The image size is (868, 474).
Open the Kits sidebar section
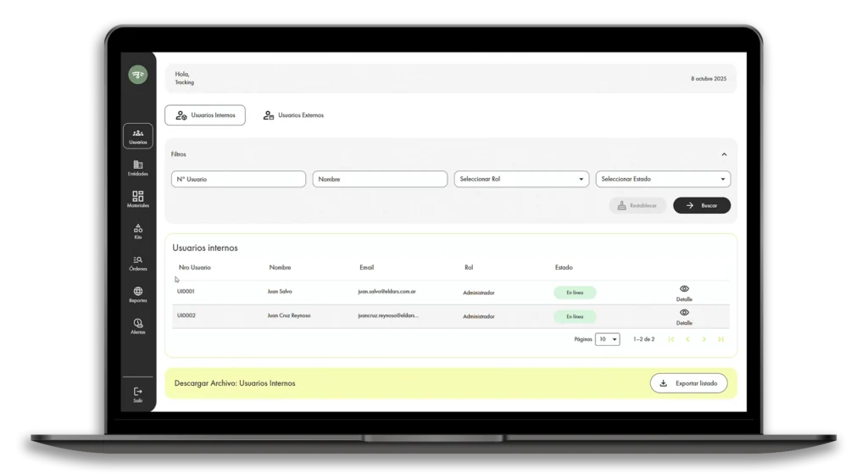pyautogui.click(x=138, y=231)
